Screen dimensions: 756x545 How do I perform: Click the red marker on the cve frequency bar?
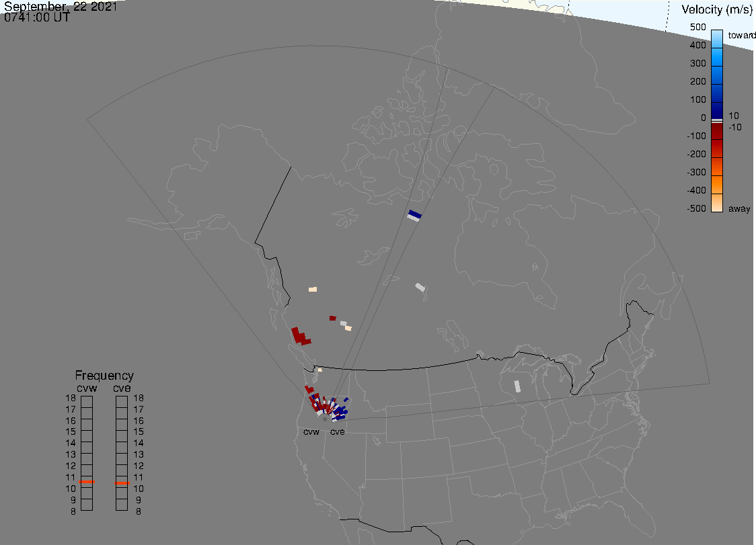pos(122,483)
